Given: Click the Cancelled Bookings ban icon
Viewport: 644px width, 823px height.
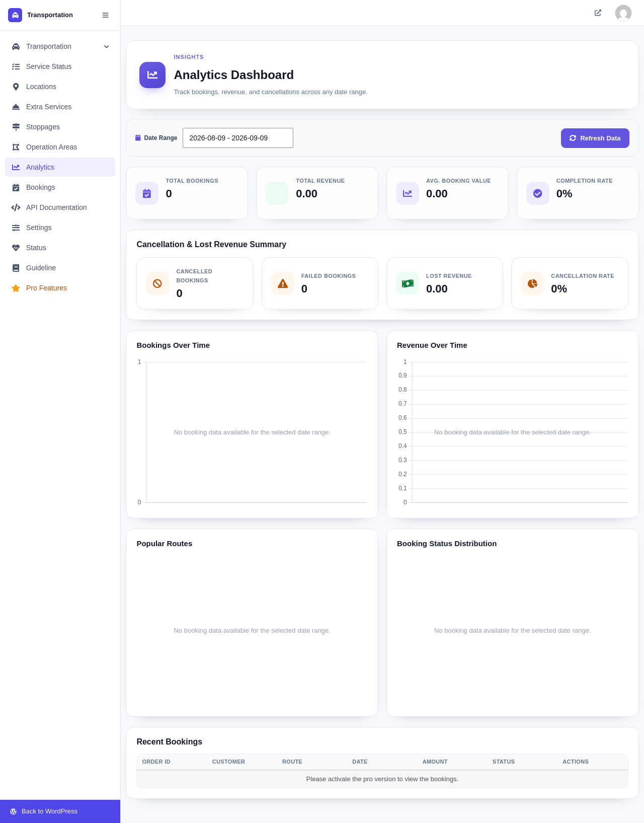Looking at the screenshot, I should point(157,283).
